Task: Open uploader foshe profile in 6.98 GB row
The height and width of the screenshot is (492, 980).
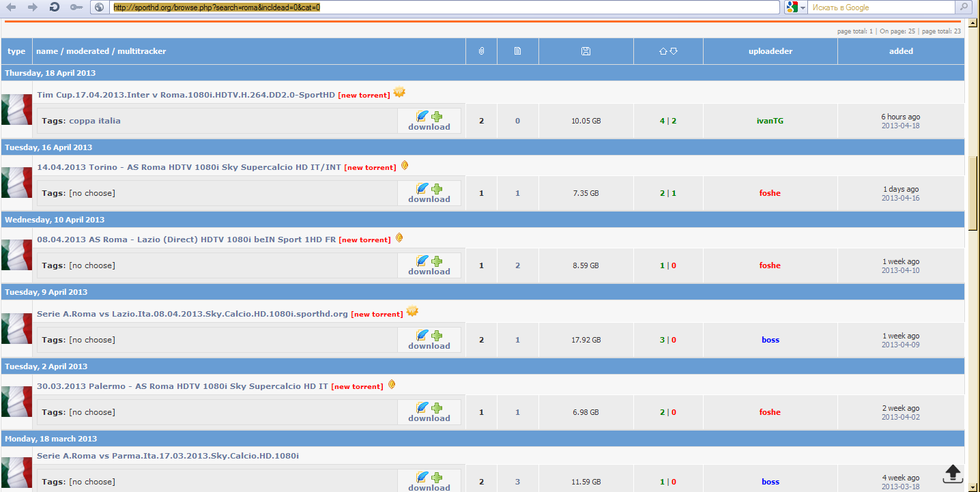Action: (x=770, y=412)
